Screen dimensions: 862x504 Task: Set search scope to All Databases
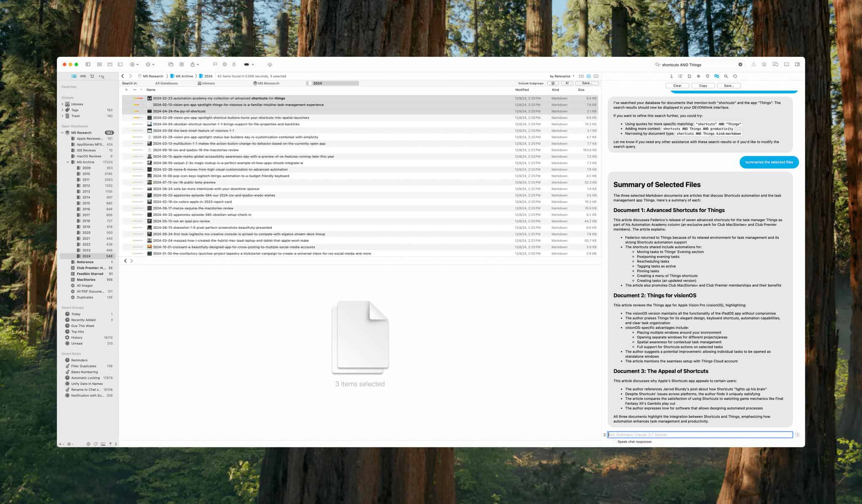[x=166, y=83]
